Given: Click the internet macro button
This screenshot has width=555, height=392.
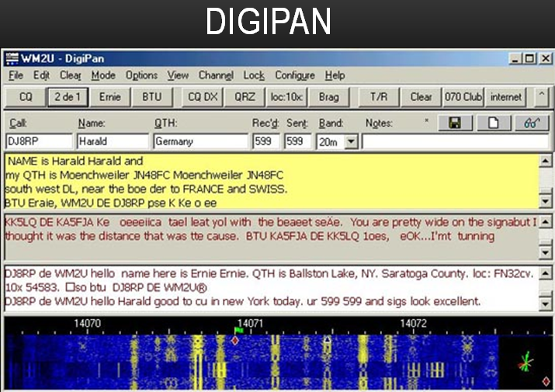Looking at the screenshot, I should [505, 97].
